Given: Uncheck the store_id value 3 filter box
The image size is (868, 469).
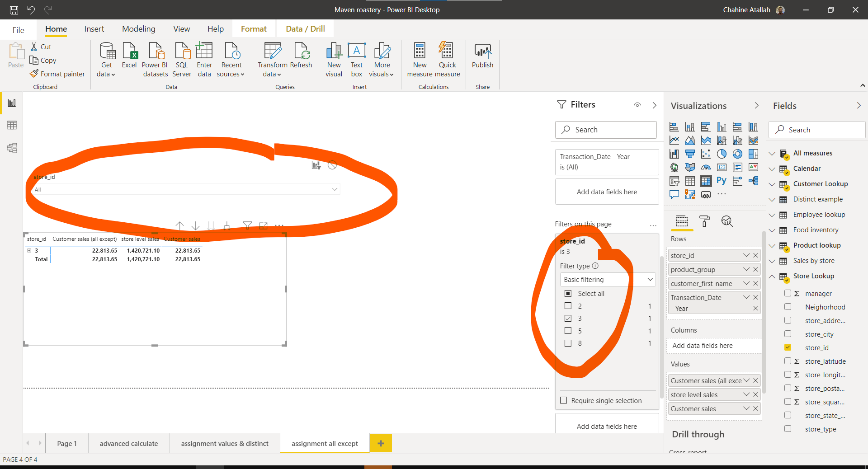Looking at the screenshot, I should tap(568, 318).
